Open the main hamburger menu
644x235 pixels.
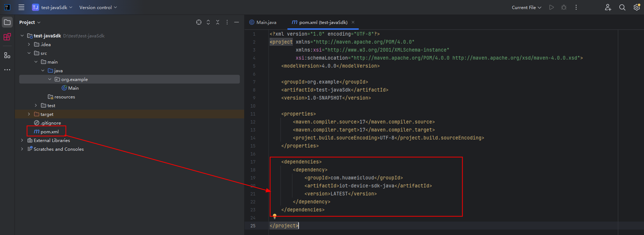pos(21,7)
